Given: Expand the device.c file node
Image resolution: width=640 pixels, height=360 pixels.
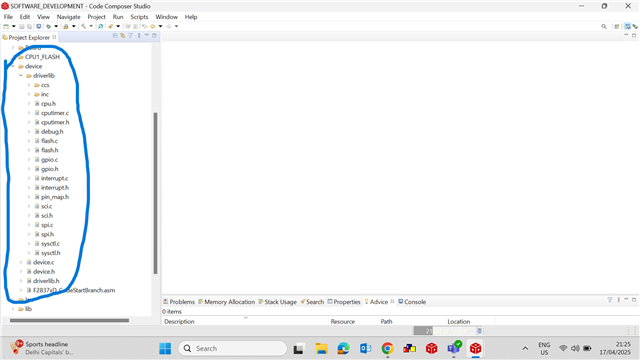Looking at the screenshot, I should point(21,262).
